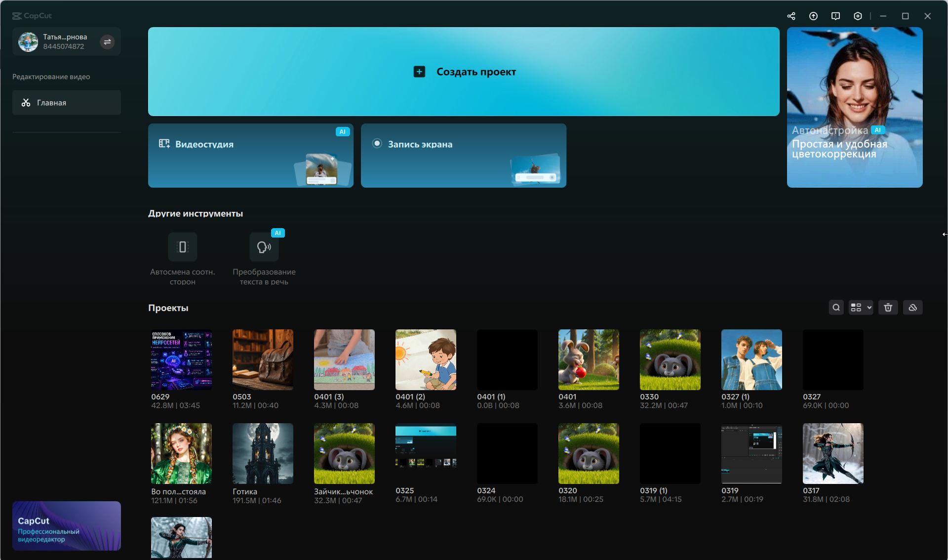Click the upload arrow icon in title bar
Viewport: 948px width, 560px height.
pos(813,16)
